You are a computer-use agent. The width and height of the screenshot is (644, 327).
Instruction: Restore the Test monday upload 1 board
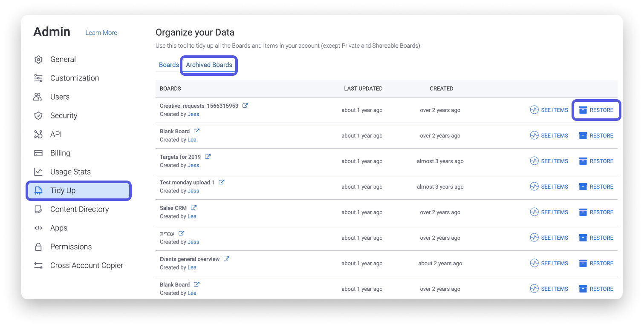coord(596,186)
